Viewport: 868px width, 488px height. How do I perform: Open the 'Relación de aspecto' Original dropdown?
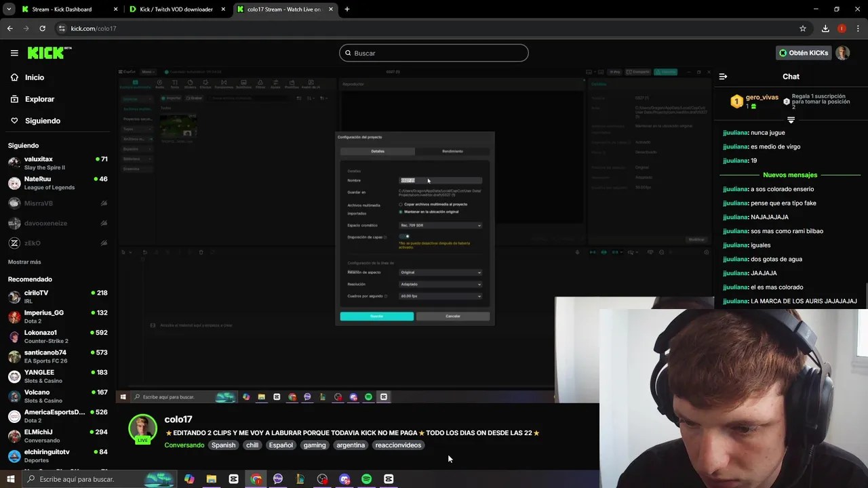(440, 272)
